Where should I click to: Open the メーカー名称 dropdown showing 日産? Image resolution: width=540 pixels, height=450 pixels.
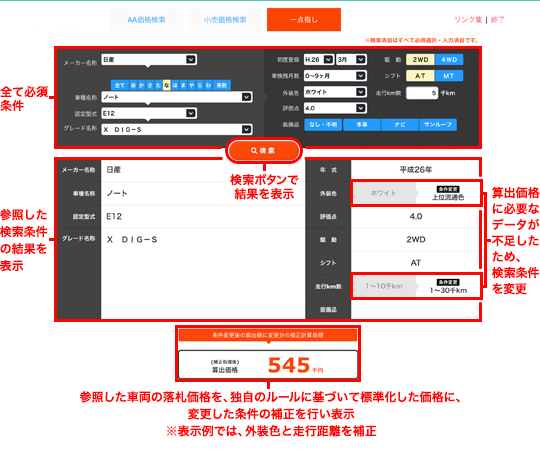(149, 60)
